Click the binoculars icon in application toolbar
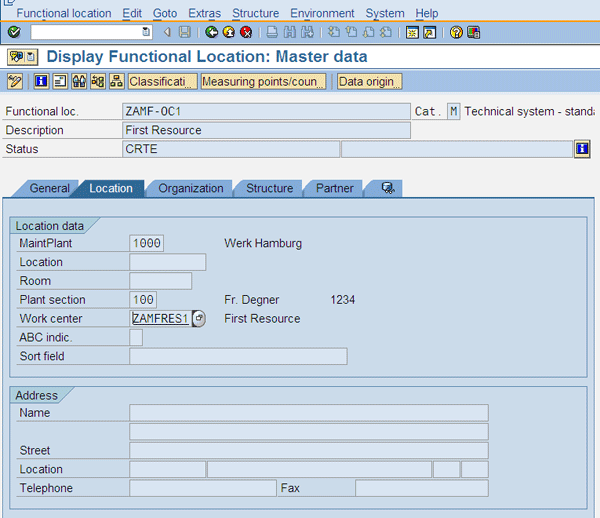This screenshot has height=518, width=600. [79, 81]
